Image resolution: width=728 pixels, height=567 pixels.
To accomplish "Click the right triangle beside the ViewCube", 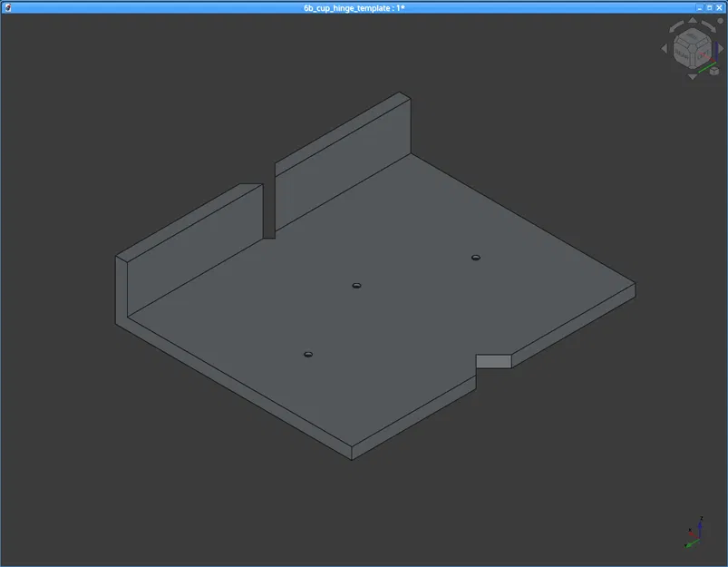I will [721, 47].
